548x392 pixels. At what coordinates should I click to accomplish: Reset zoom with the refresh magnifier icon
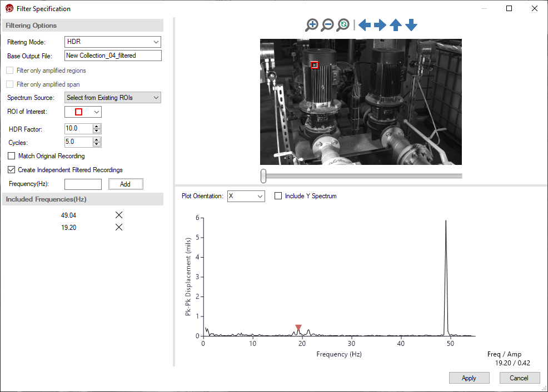[343, 25]
